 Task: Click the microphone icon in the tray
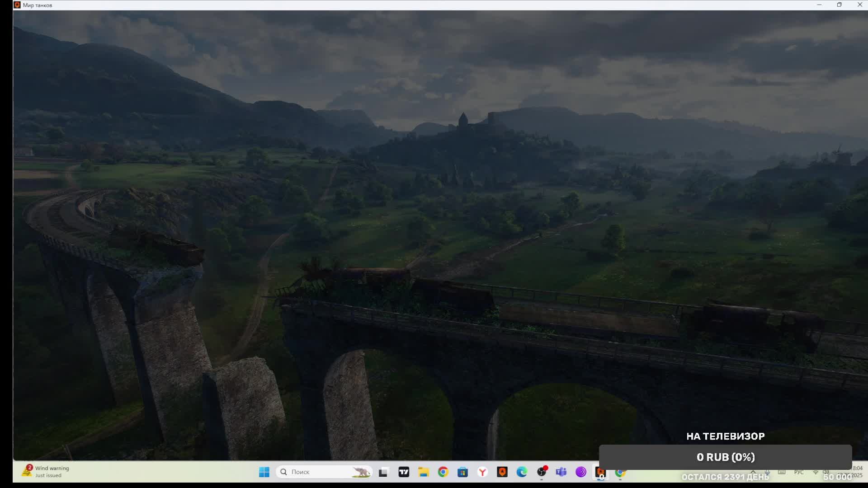pyautogui.click(x=768, y=472)
